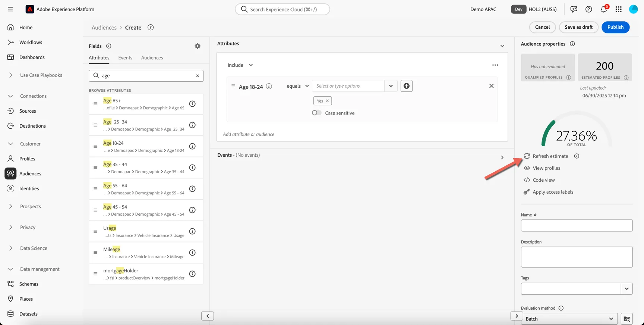Open the app switcher grid icon

619,9
